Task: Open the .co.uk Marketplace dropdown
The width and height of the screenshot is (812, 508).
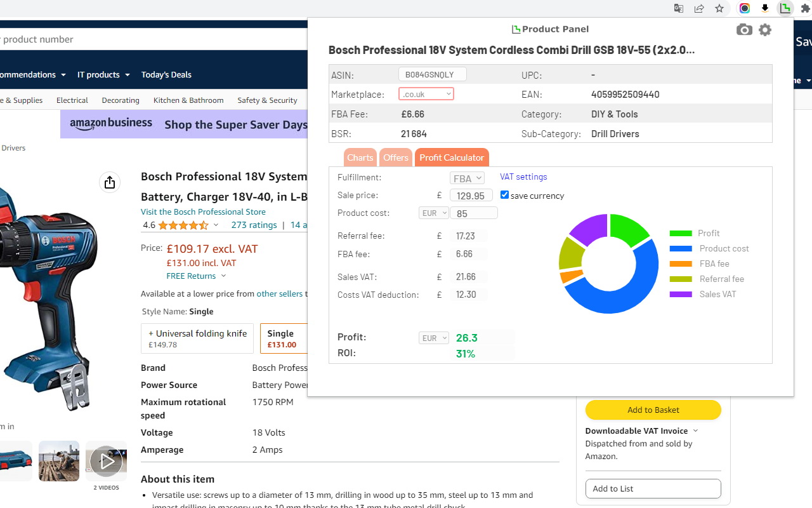Action: point(426,93)
